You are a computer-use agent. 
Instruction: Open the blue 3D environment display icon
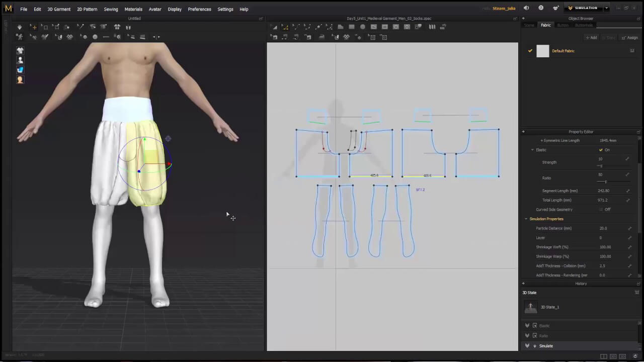[20, 70]
